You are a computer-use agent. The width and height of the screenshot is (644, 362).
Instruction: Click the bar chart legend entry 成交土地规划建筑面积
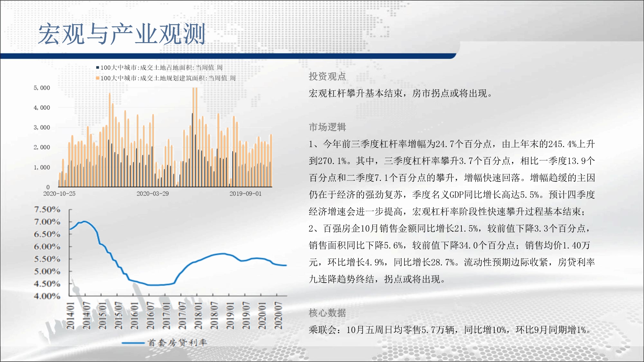[168, 78]
